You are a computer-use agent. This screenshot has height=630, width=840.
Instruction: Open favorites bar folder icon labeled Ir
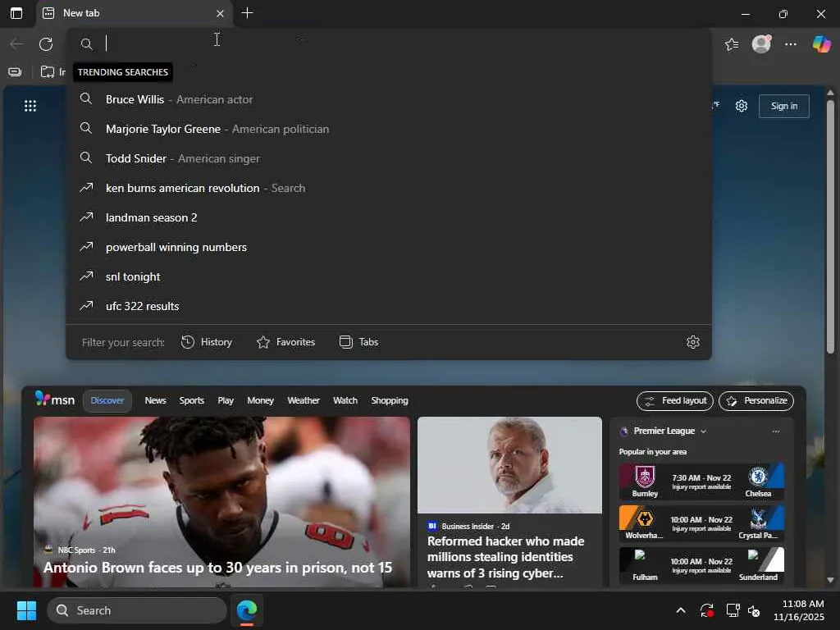pos(53,72)
